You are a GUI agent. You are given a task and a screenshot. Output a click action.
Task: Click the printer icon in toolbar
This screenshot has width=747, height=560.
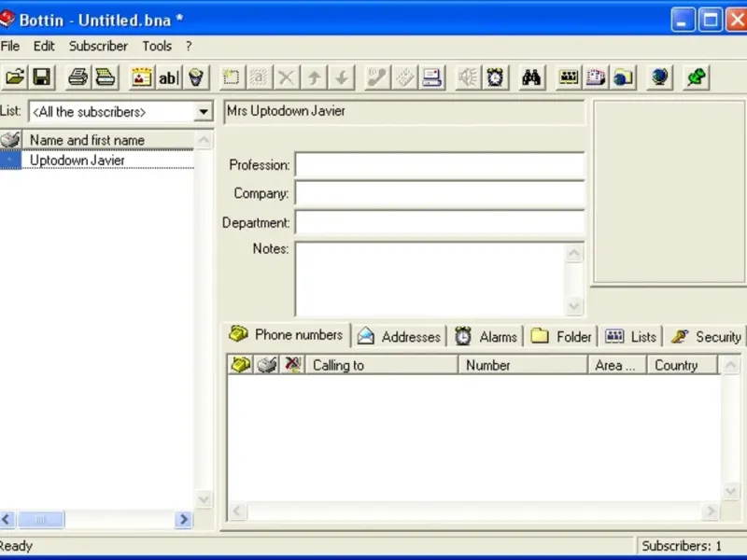[x=78, y=77]
